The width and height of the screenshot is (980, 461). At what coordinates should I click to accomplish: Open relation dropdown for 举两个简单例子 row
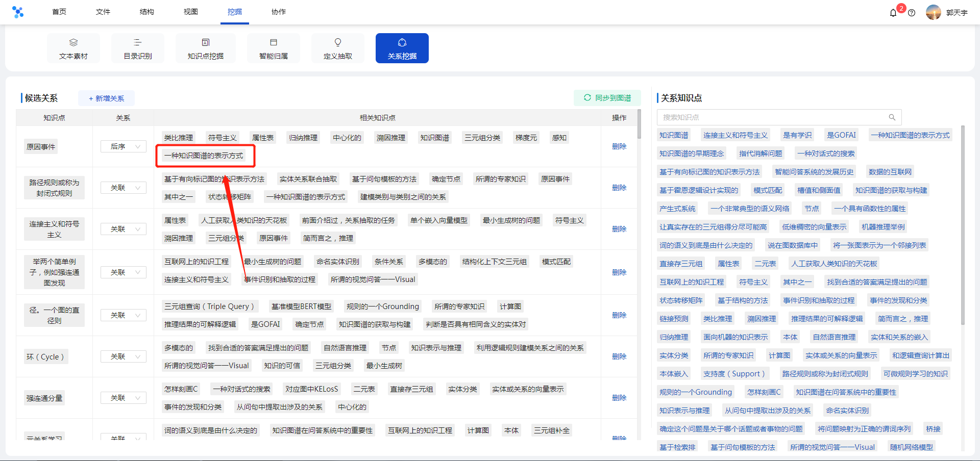(124, 272)
